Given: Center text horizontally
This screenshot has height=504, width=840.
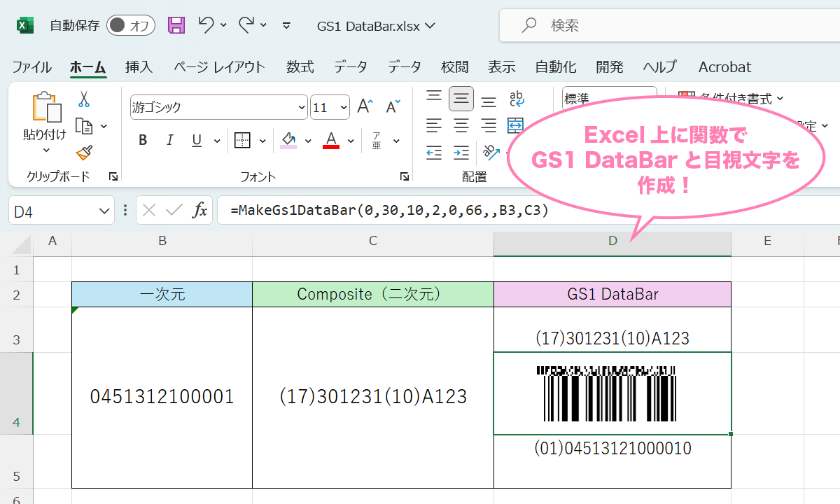Looking at the screenshot, I should coord(461,126).
